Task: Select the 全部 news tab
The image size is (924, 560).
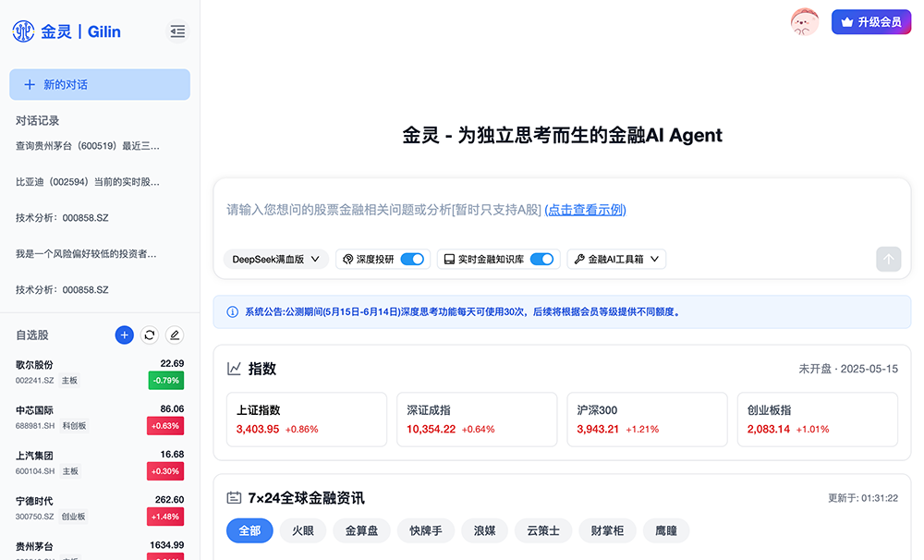Action: 249,530
